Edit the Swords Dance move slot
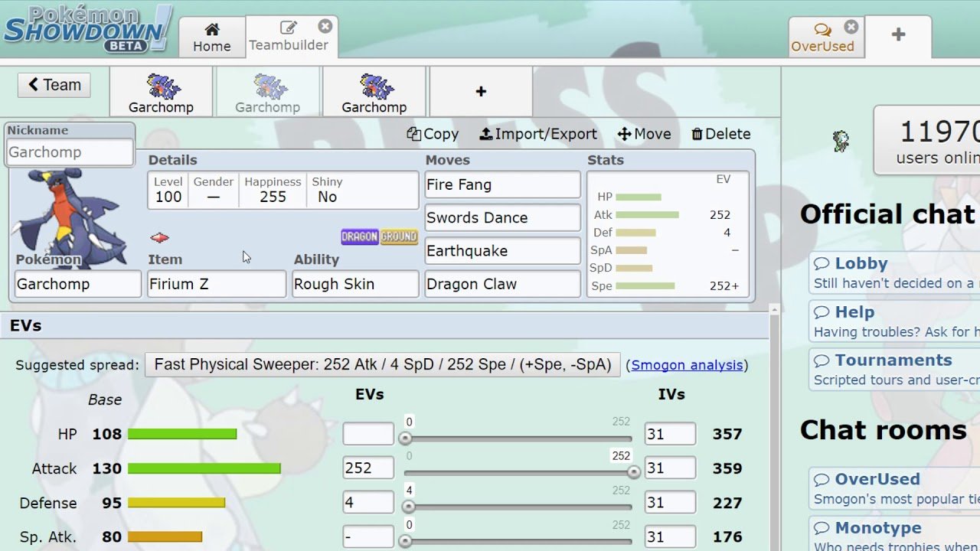Viewport: 980px width, 551px height. click(x=502, y=217)
